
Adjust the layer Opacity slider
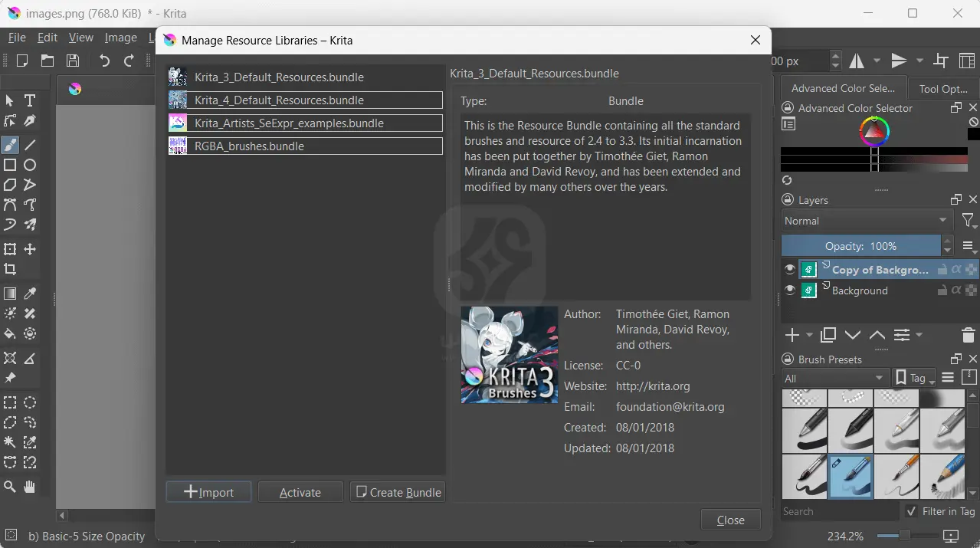coord(860,246)
